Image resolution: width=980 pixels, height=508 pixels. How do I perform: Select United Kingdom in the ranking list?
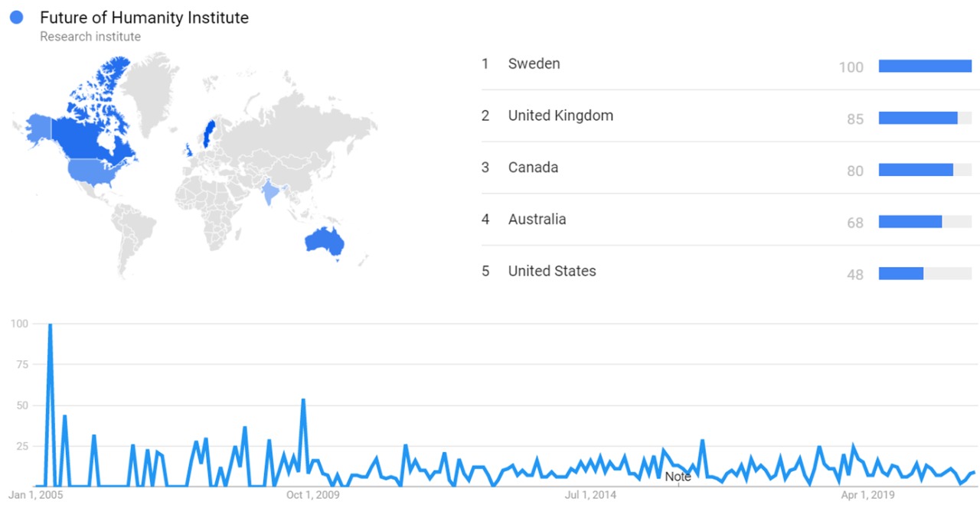pyautogui.click(x=560, y=116)
